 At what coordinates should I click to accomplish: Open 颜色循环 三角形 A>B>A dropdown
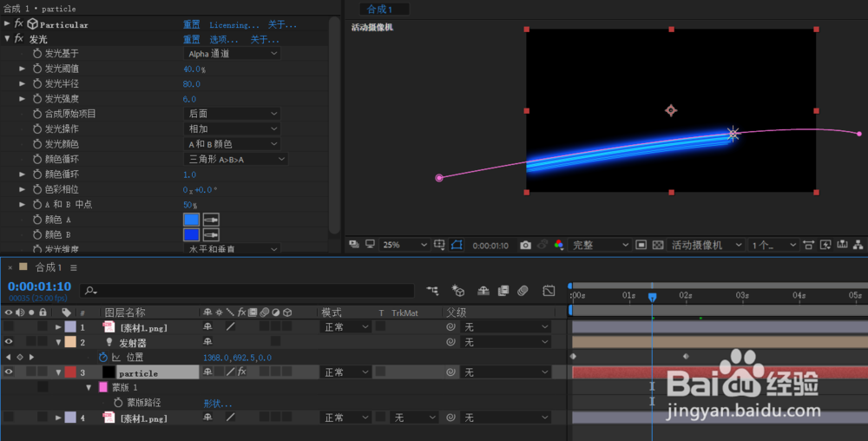point(236,160)
